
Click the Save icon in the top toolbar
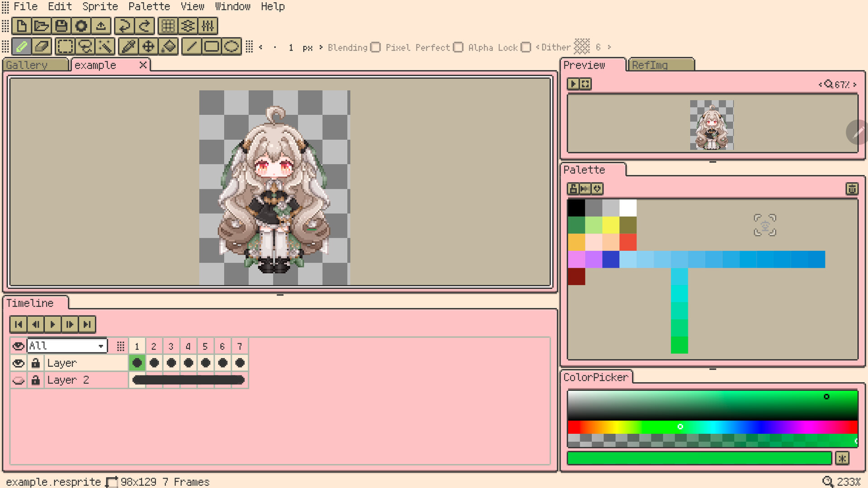[x=61, y=26]
